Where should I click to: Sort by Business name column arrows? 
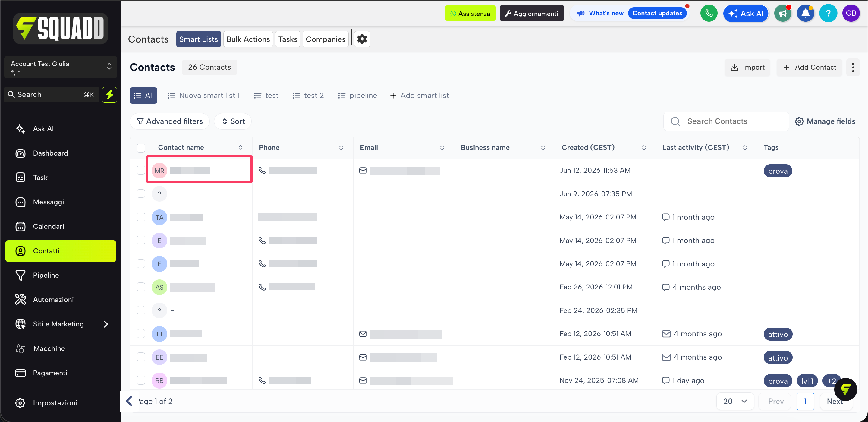pos(543,148)
